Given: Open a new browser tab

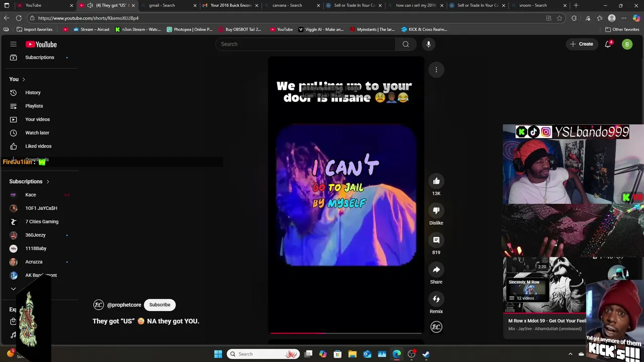Looking at the screenshot, I should (576, 6).
